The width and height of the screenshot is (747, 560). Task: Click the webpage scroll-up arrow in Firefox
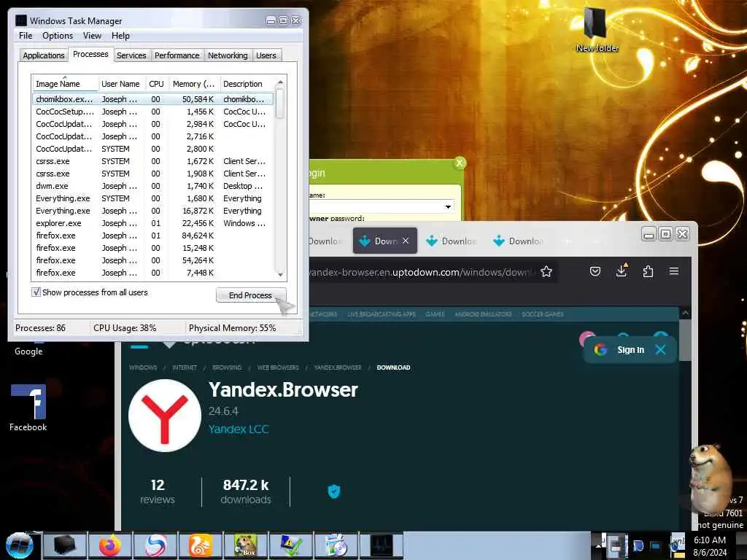(685, 313)
